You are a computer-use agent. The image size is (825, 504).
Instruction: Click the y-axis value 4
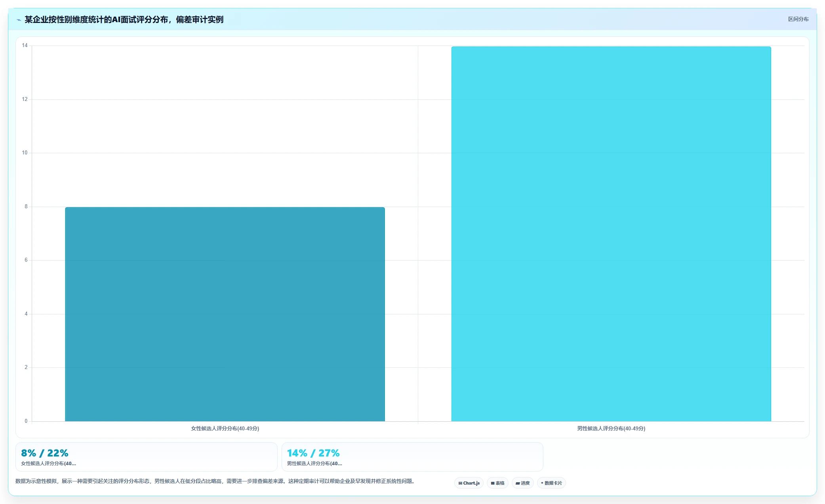click(x=26, y=314)
